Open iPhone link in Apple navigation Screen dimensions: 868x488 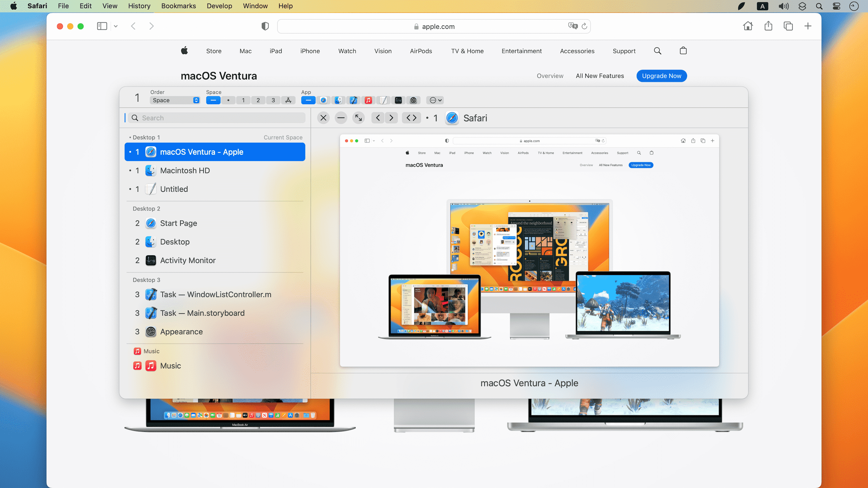point(310,51)
